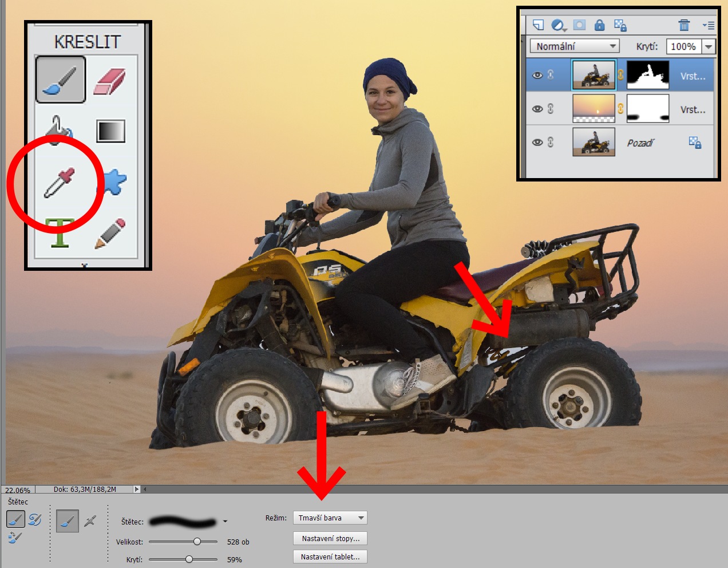Open the Štětec brush preset picker
This screenshot has width=728, height=568.
click(225, 522)
